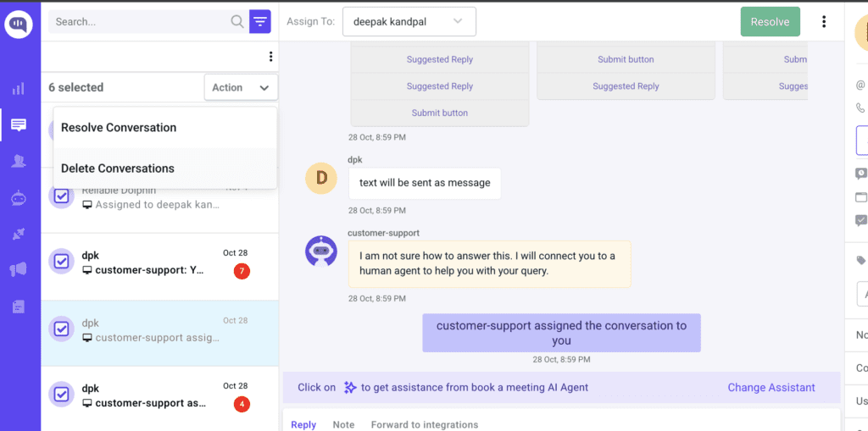Uncheck the Reliable Dolphin conversation checkbox
868x431 pixels.
point(61,196)
